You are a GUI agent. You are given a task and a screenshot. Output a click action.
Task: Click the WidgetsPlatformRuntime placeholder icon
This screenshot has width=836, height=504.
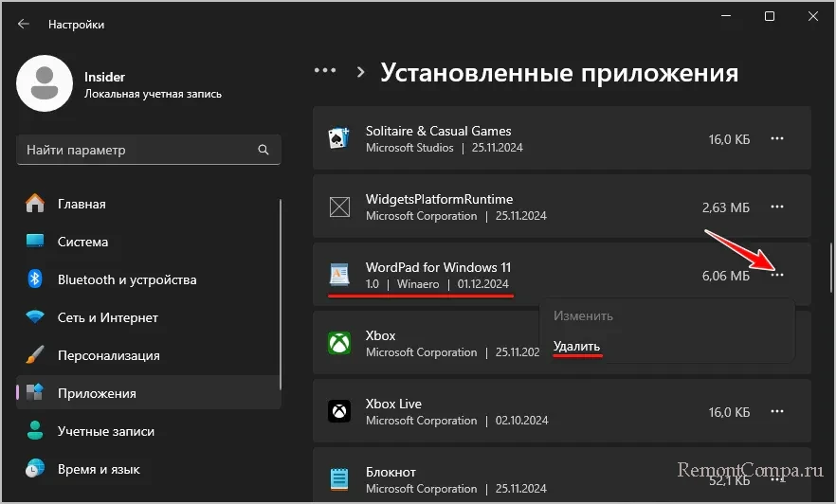[x=339, y=207]
